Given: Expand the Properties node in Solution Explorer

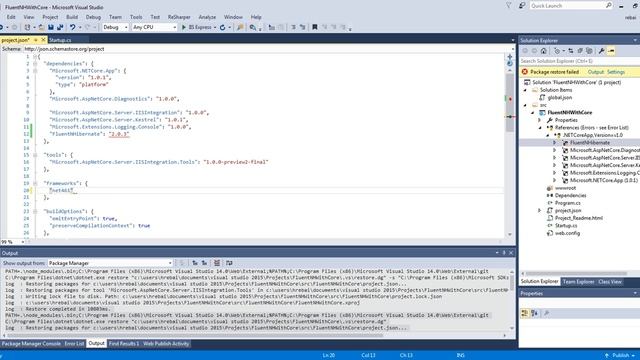Looking at the screenshot, I should pyautogui.click(x=540, y=120).
